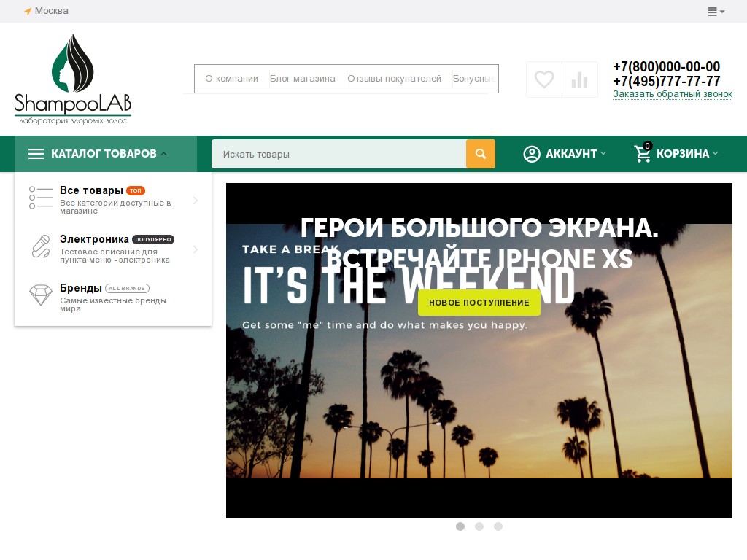747x560 pixels.
Task: Call the +7(800)000-00-00 phone number
Action: point(667,66)
